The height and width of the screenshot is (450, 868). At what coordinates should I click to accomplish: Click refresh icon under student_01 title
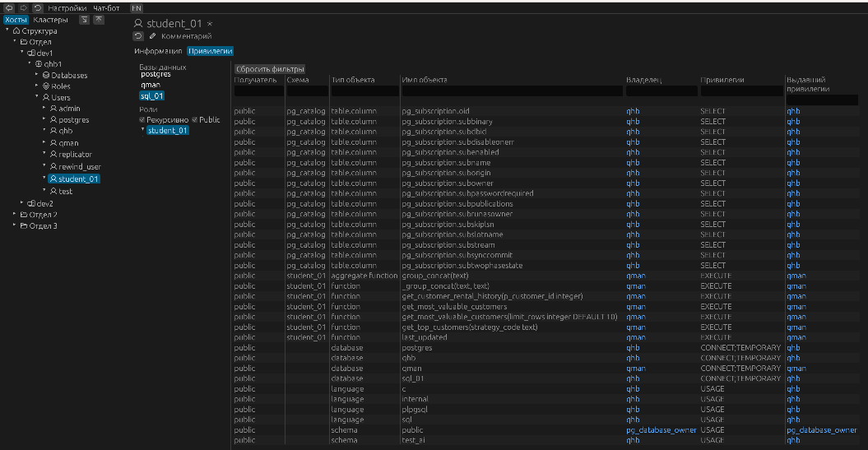coord(138,36)
